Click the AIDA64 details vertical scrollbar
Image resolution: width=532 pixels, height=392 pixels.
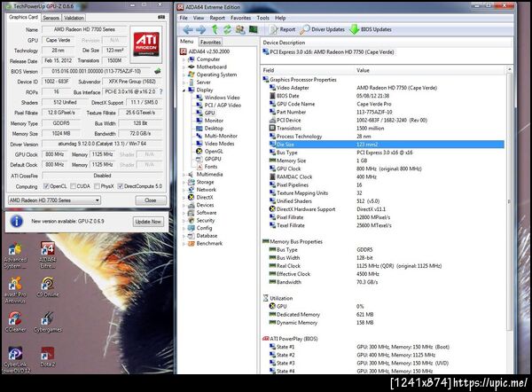tap(509, 200)
